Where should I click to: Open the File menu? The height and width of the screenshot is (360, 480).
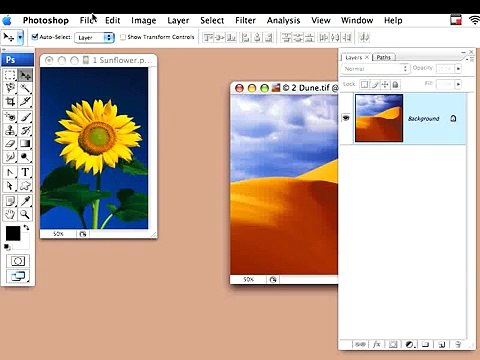pyautogui.click(x=87, y=20)
